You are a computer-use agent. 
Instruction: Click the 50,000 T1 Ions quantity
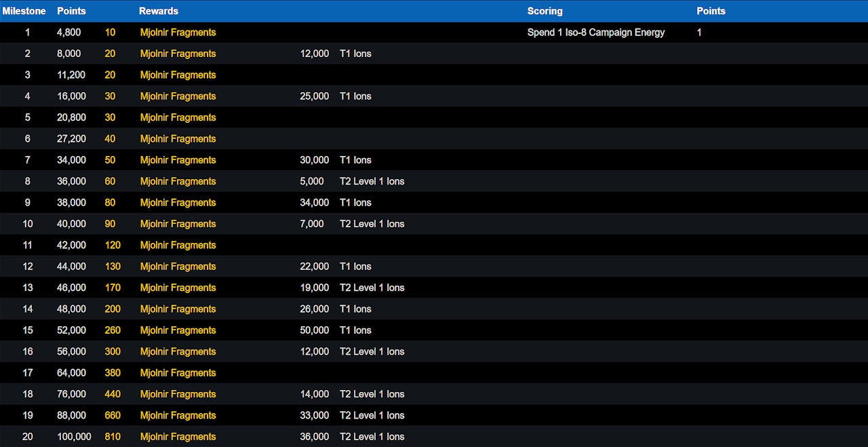coord(315,330)
